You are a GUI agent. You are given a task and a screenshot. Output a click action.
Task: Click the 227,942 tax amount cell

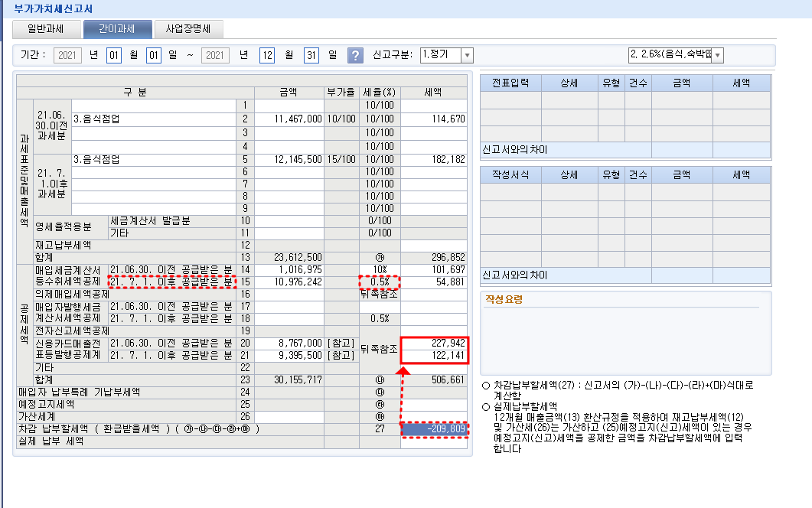(x=435, y=344)
